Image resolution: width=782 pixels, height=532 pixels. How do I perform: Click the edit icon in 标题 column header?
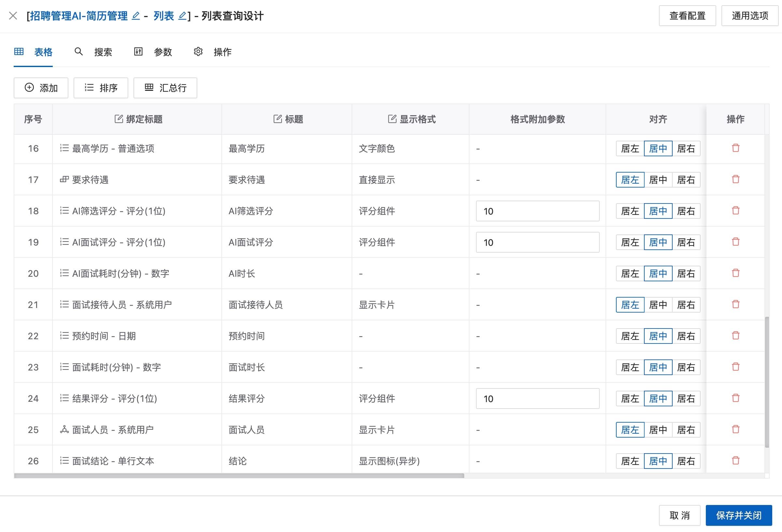point(278,119)
